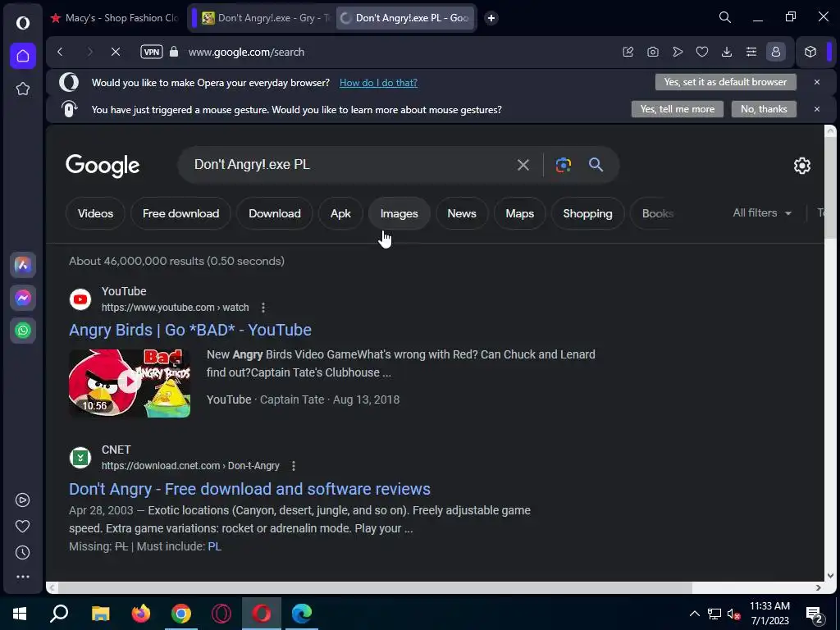The width and height of the screenshot is (840, 630).
Task: Go to Google homepage logo
Action: click(x=103, y=166)
